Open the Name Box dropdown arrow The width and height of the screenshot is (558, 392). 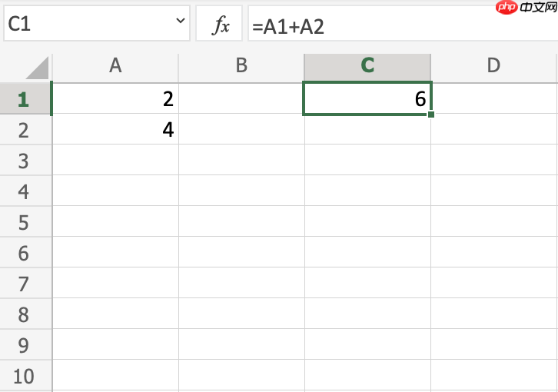(181, 23)
